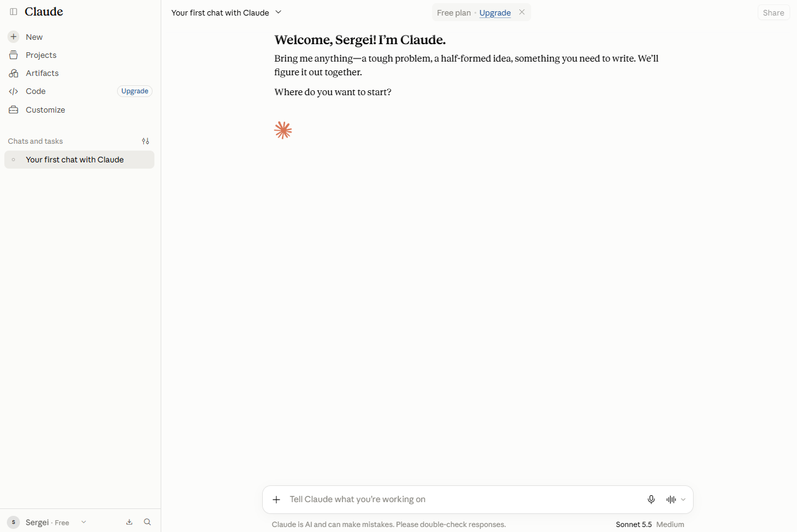
Task: Start a New chat from sidebar
Action: tap(79, 37)
